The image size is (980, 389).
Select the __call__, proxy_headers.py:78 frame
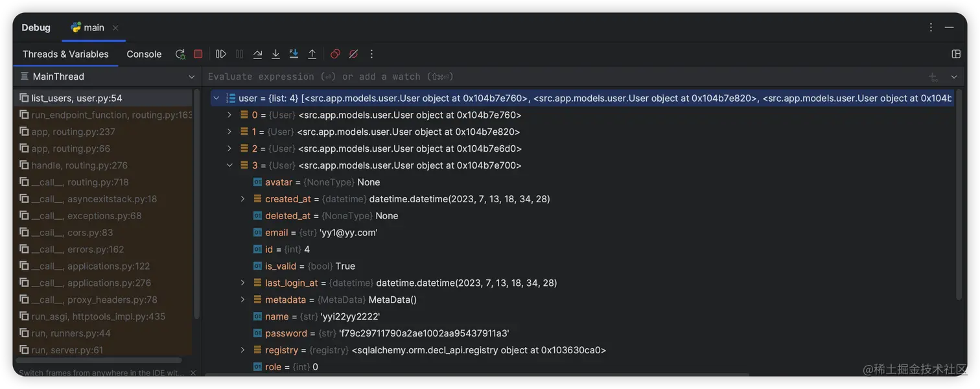[104, 300]
